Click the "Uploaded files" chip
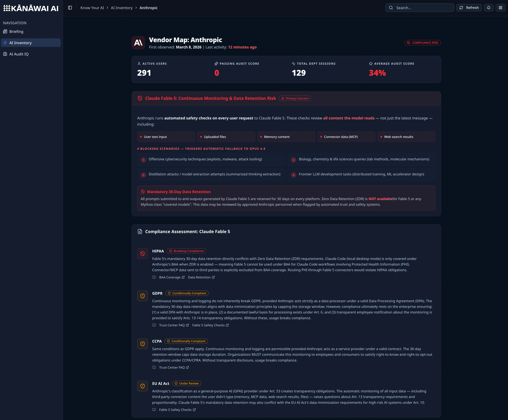Image resolution: width=508 pixels, height=420 pixels. click(x=226, y=137)
